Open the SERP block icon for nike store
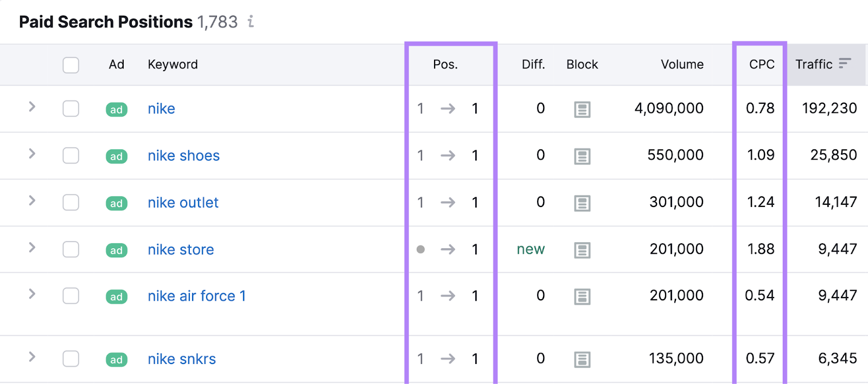868x384 pixels. click(x=582, y=250)
